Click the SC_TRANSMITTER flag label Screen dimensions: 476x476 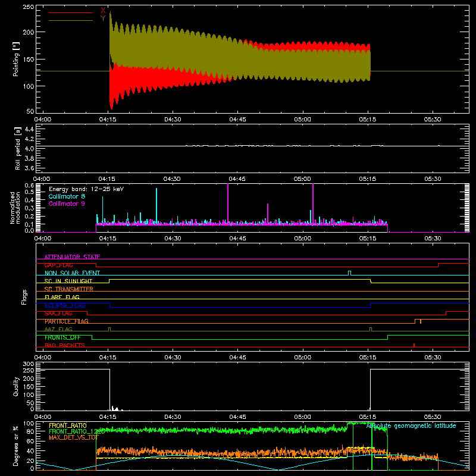point(69,289)
